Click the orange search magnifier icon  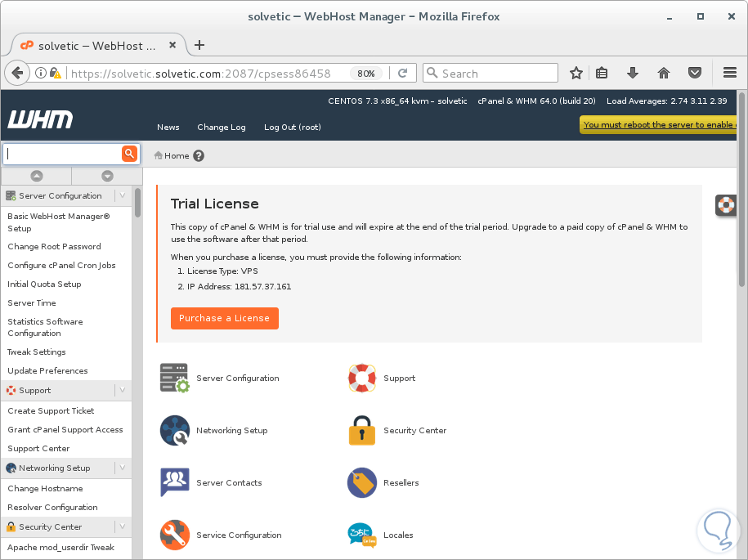click(130, 154)
